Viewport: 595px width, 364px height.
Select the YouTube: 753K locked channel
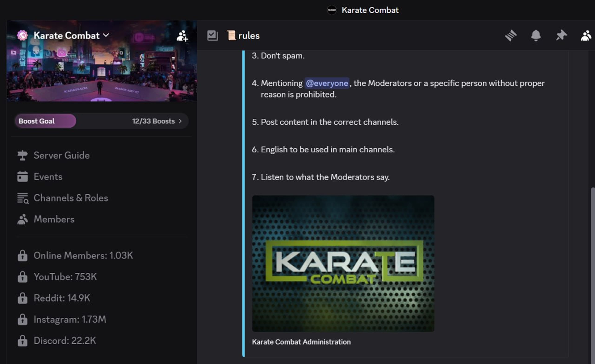101,277
